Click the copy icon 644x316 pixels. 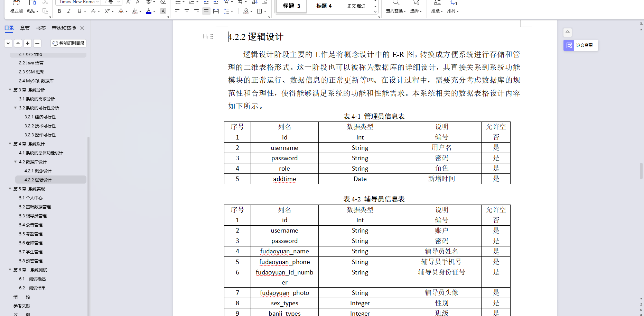pyautogui.click(x=45, y=11)
